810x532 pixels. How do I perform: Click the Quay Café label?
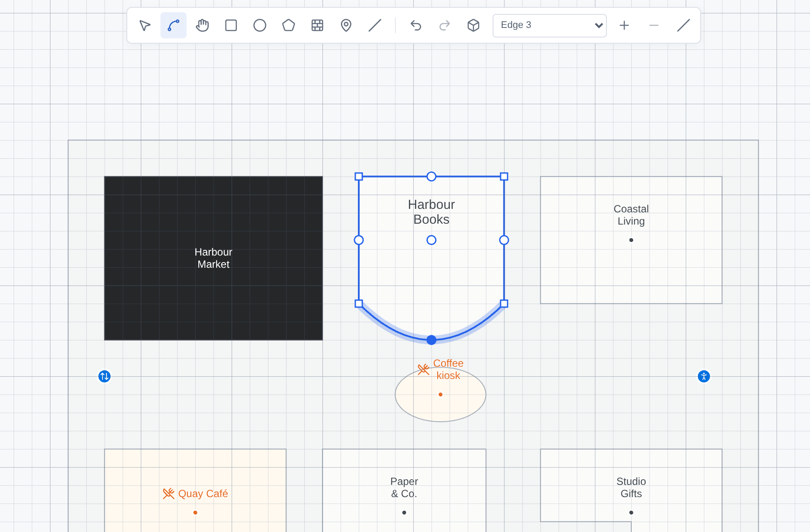(203, 494)
